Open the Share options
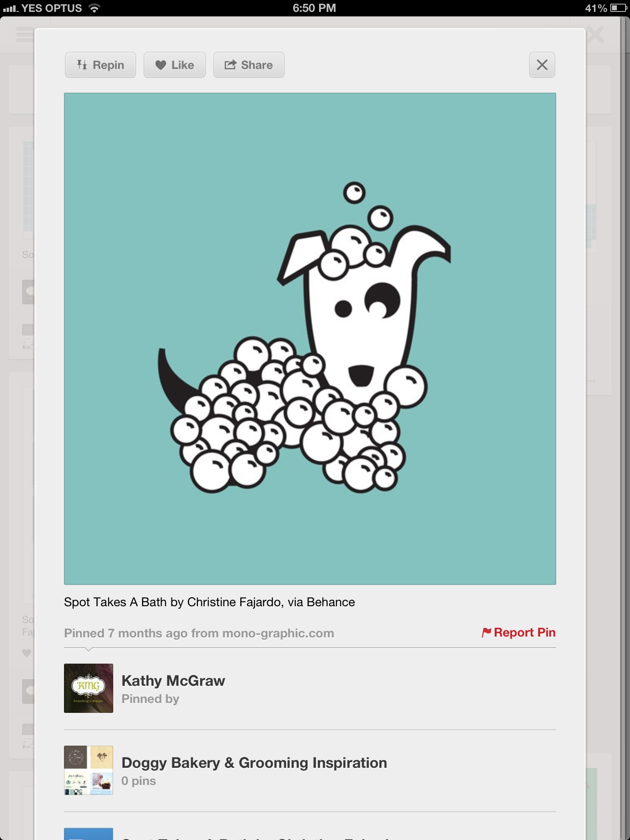Image resolution: width=630 pixels, height=840 pixels. coord(249,65)
